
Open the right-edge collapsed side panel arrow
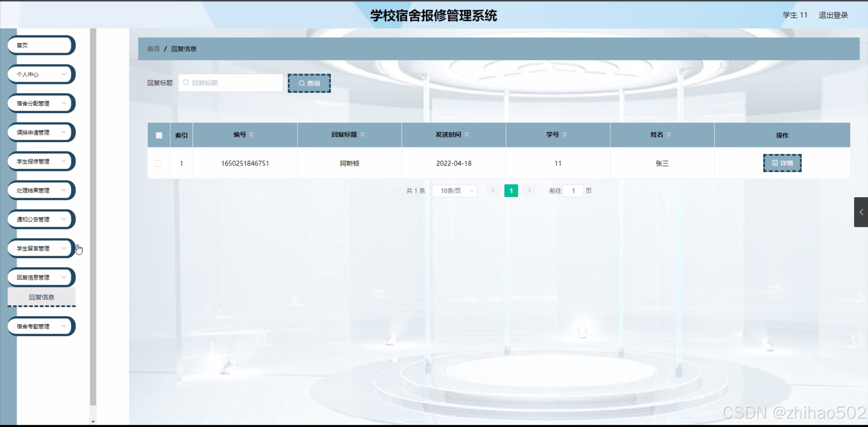(861, 212)
